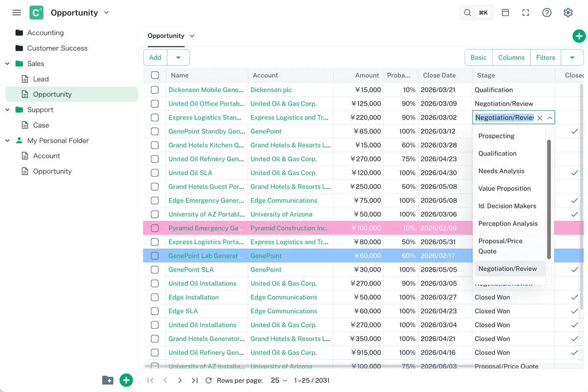Image resolution: width=588 pixels, height=392 pixels.
Task: Open the Add button dropdown arrow
Action: 178,57
